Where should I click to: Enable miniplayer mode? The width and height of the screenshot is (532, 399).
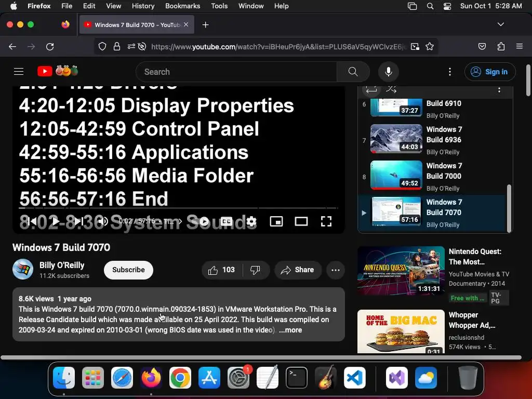coord(276,221)
